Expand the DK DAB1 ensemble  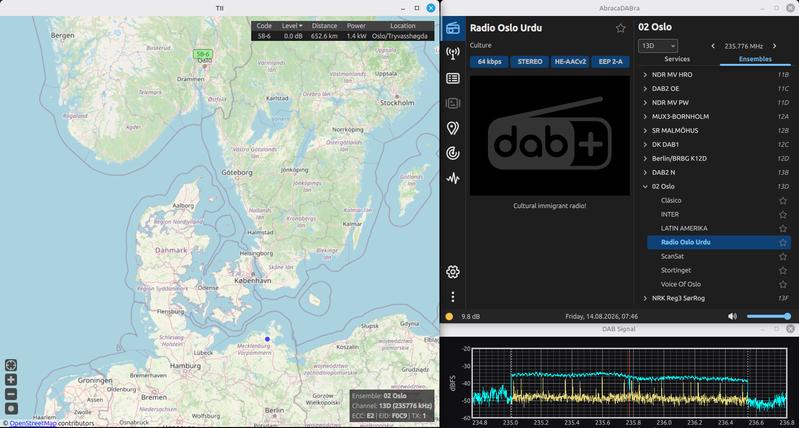click(x=645, y=145)
